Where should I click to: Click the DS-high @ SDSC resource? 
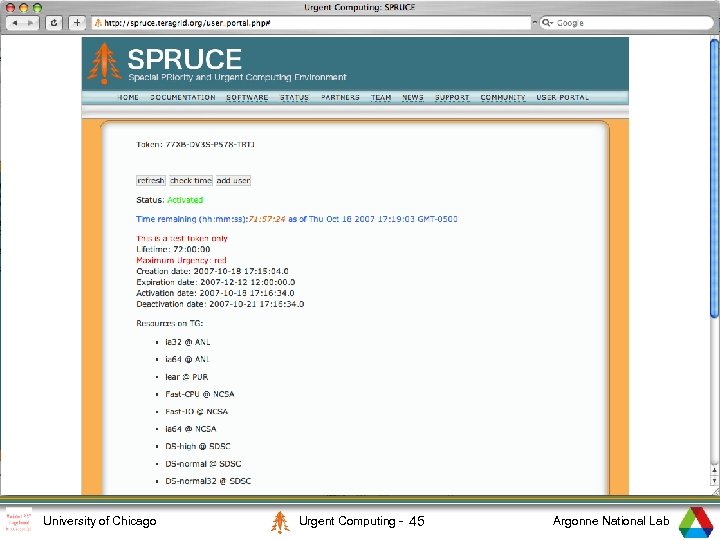(198, 446)
